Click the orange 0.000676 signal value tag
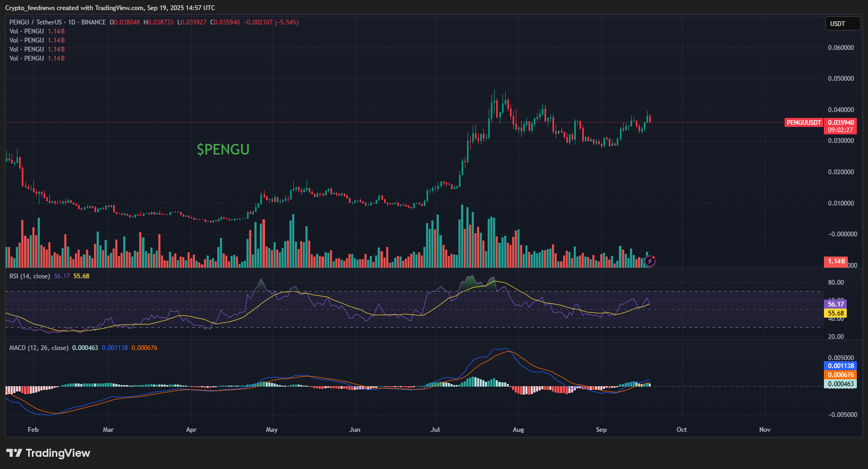The height and width of the screenshot is (469, 868). pyautogui.click(x=841, y=375)
